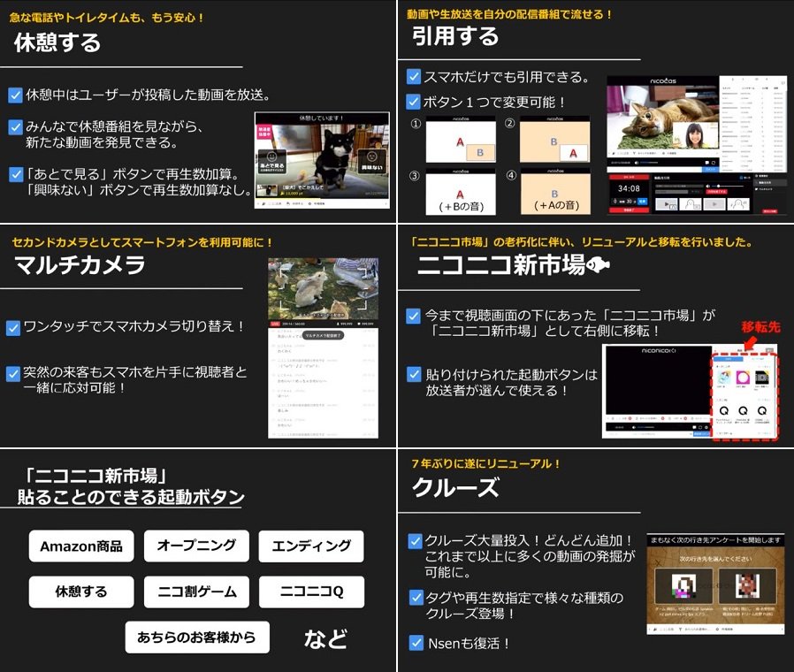Adjust the quote volume slider in the nicocas panel
794x672 pixels.
(x=727, y=186)
